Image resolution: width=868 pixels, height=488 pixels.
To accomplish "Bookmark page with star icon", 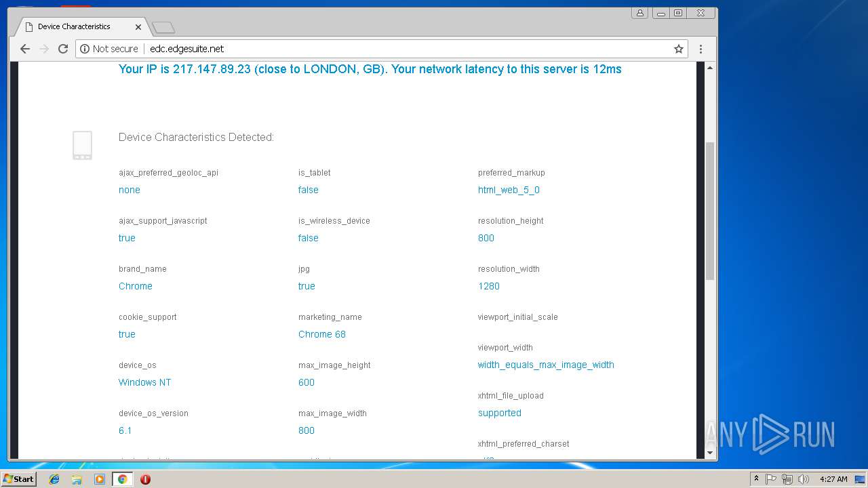I will tap(678, 49).
